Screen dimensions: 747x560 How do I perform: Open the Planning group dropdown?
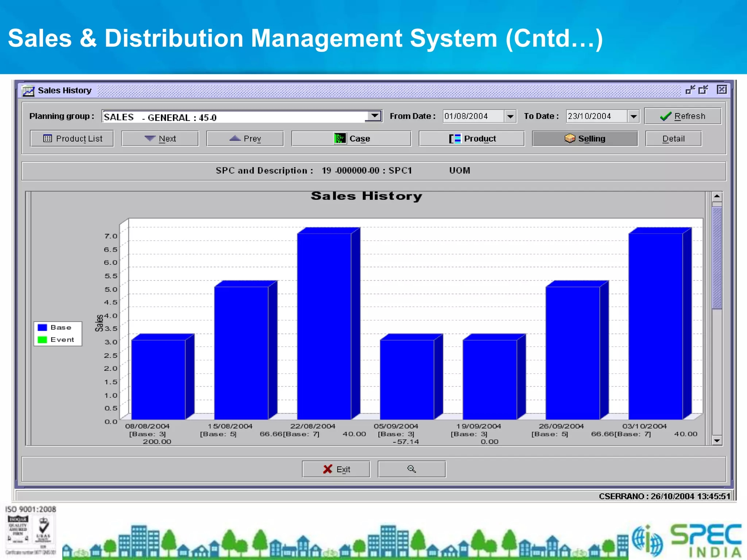375,116
